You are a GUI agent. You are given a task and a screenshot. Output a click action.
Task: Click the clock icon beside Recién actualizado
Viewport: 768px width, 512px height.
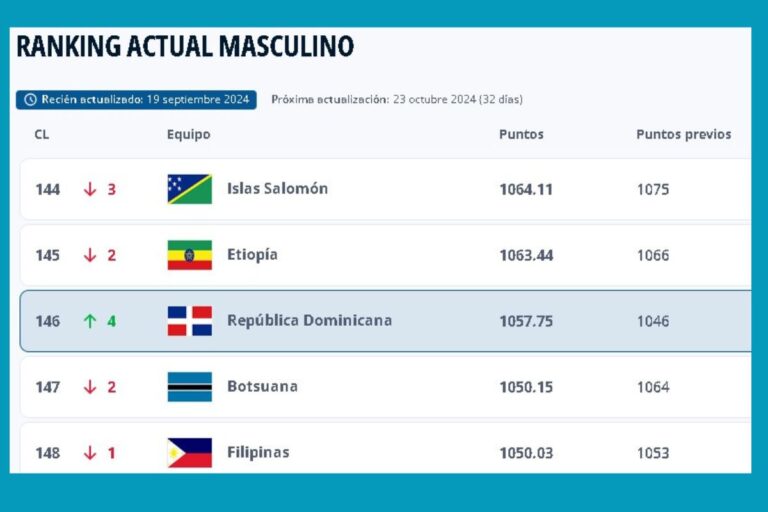(x=30, y=100)
